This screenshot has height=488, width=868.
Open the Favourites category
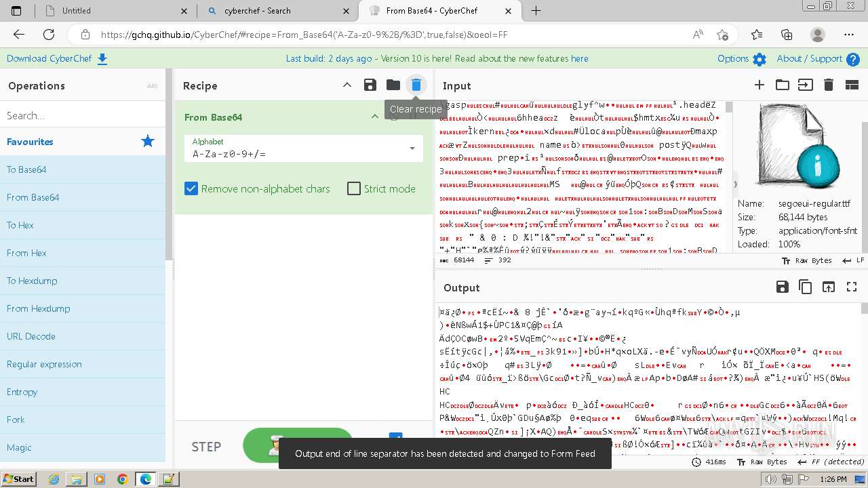[x=83, y=142]
